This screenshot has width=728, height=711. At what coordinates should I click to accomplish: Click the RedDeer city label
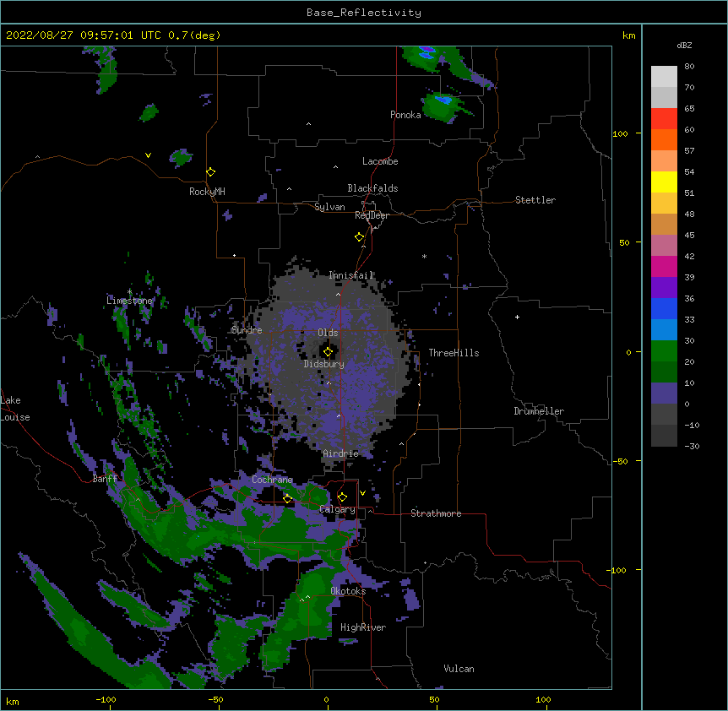coord(372,215)
